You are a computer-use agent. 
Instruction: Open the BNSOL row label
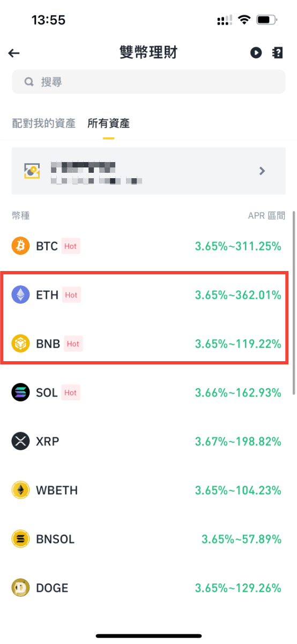click(55, 539)
